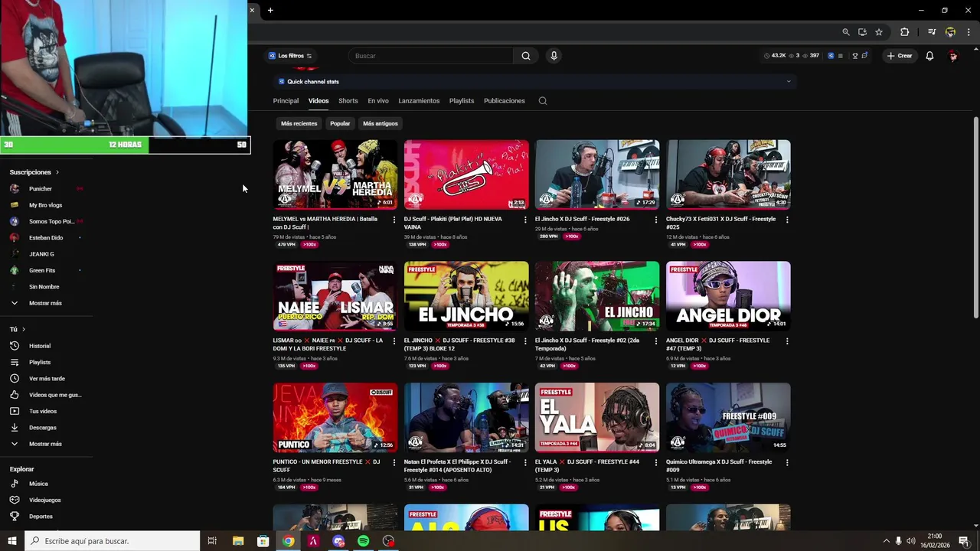Image resolution: width=980 pixels, height=551 pixels.
Task: Click the YouTube search magnifier button
Action: coord(526,56)
